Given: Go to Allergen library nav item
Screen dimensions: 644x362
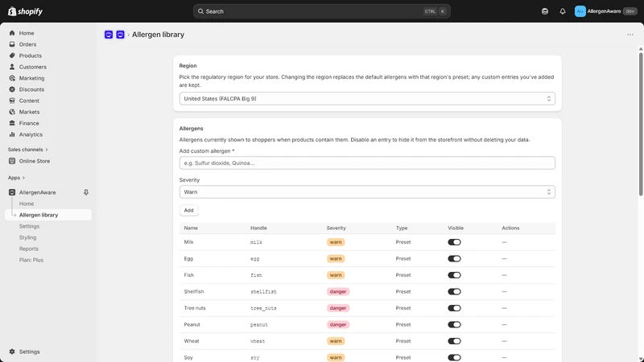Looking at the screenshot, I should (48, 215).
